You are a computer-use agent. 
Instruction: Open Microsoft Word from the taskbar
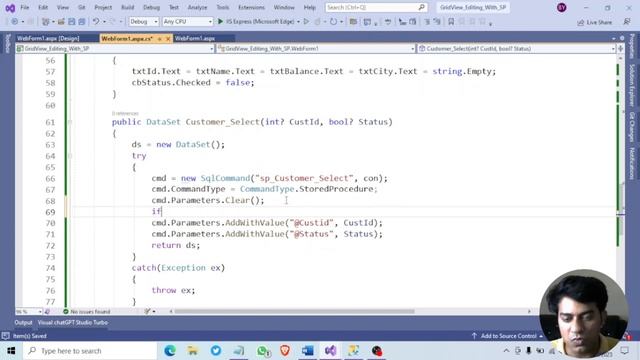[x=308, y=351]
